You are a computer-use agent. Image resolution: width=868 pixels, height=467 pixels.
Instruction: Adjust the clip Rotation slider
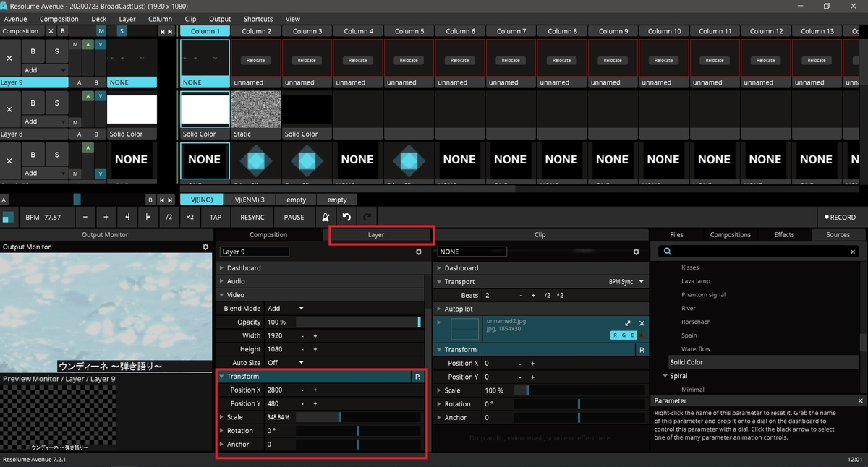point(579,404)
